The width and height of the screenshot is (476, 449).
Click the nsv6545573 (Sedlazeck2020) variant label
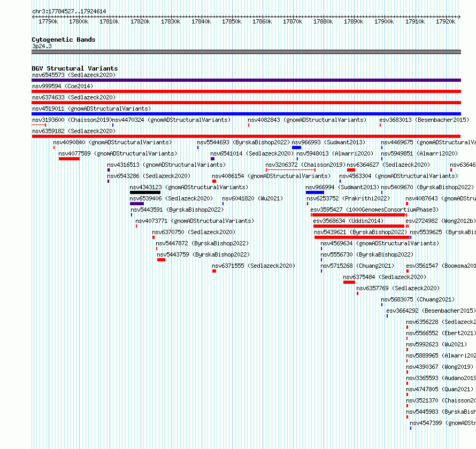tap(74, 75)
